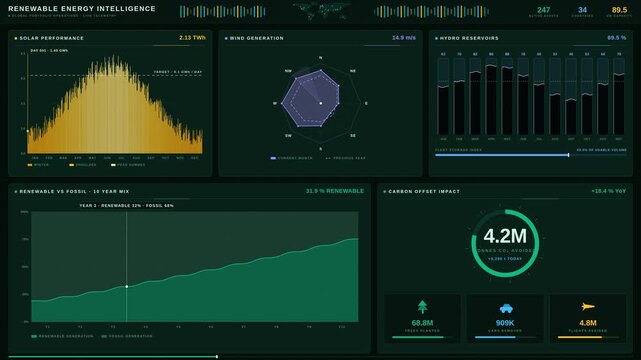Click the 4.2M carbon offset gauge
This screenshot has height=360, width=641.
505,243
